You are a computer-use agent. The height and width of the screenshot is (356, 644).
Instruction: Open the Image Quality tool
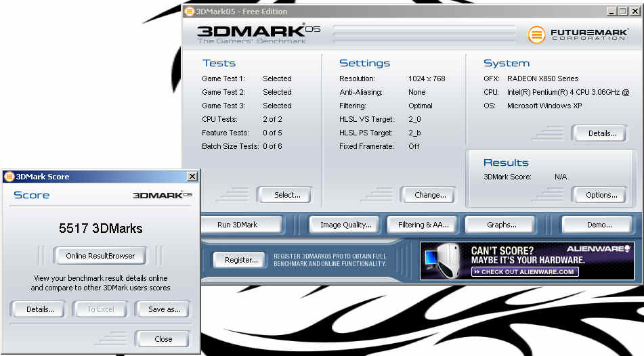[343, 225]
